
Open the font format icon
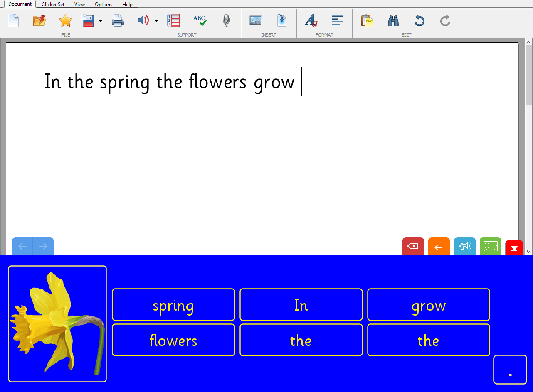pos(311,20)
